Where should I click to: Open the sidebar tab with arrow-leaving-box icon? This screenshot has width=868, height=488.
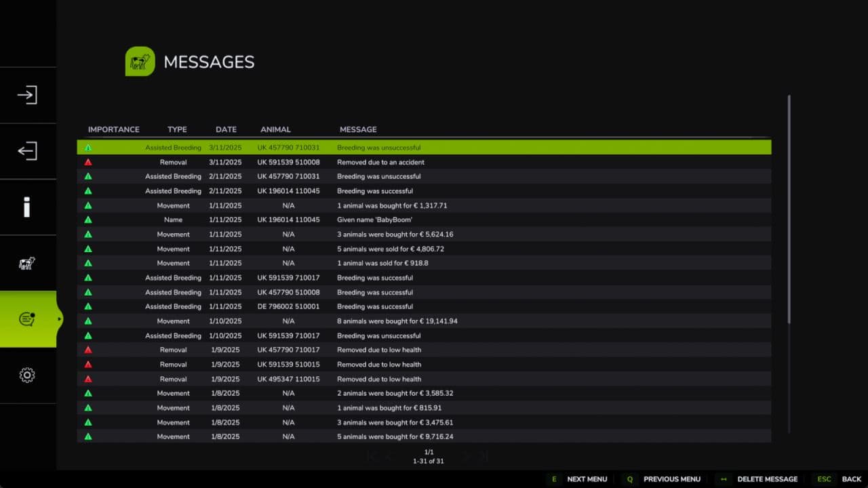pyautogui.click(x=27, y=151)
